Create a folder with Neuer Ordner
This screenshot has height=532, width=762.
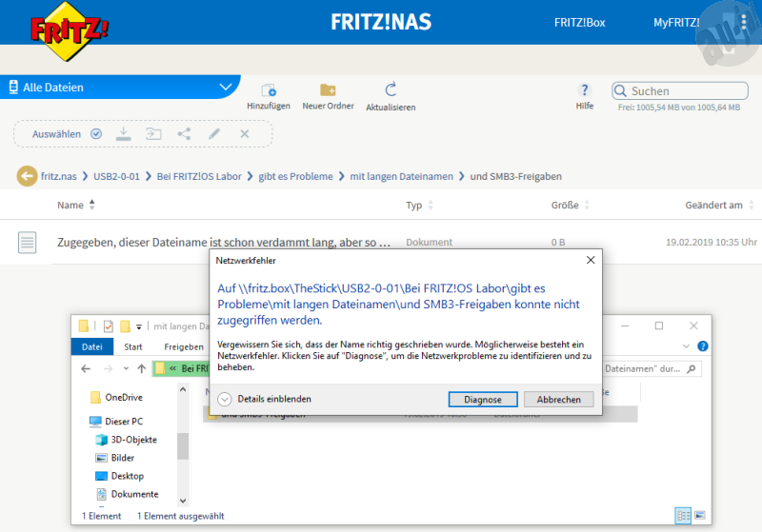tap(328, 90)
